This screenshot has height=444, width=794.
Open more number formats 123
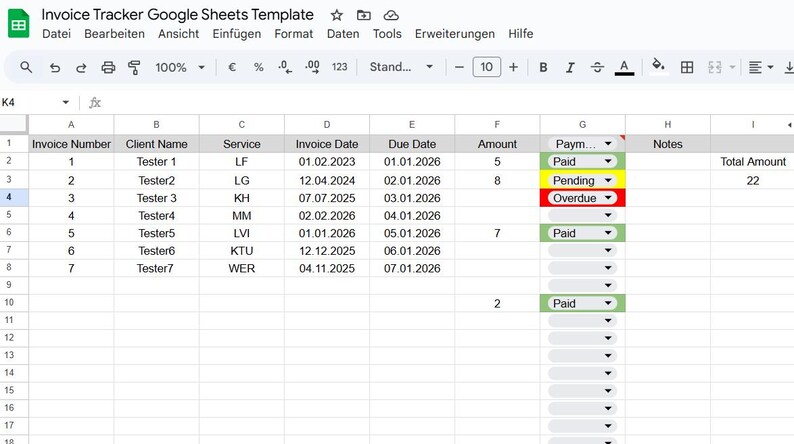(339, 67)
